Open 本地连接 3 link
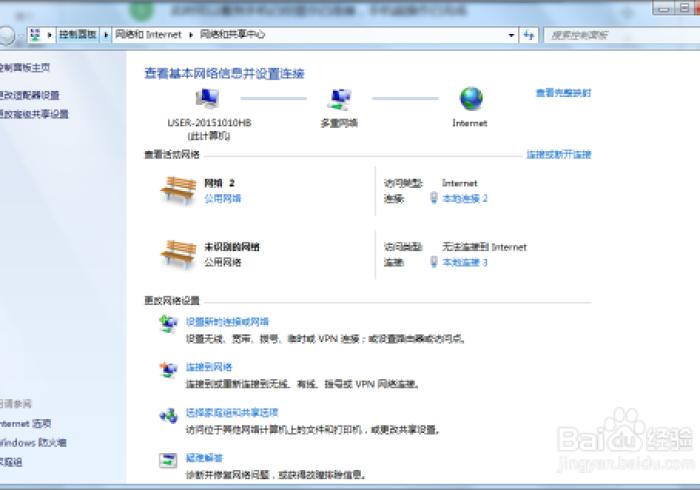This screenshot has height=490, width=700. pyautogui.click(x=465, y=262)
